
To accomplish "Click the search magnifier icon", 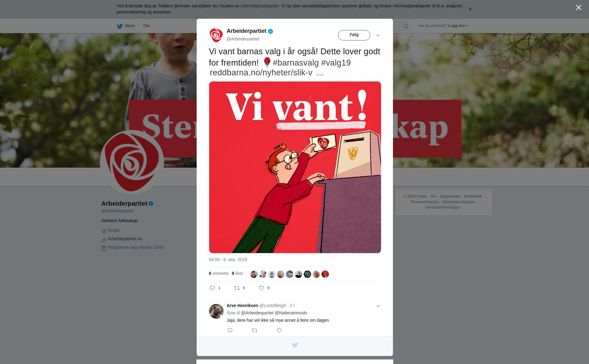I will (406, 26).
